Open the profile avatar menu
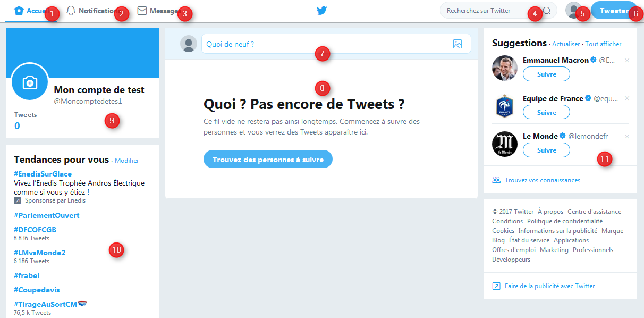 (x=573, y=11)
